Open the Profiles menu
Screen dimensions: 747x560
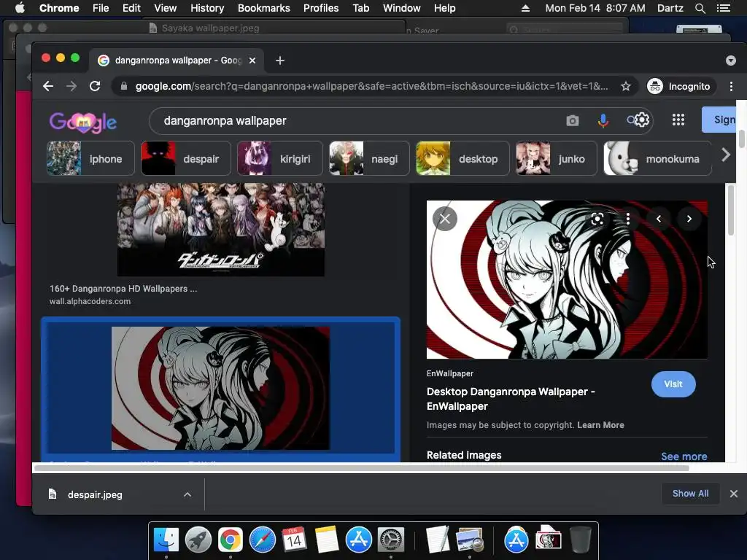(x=321, y=8)
